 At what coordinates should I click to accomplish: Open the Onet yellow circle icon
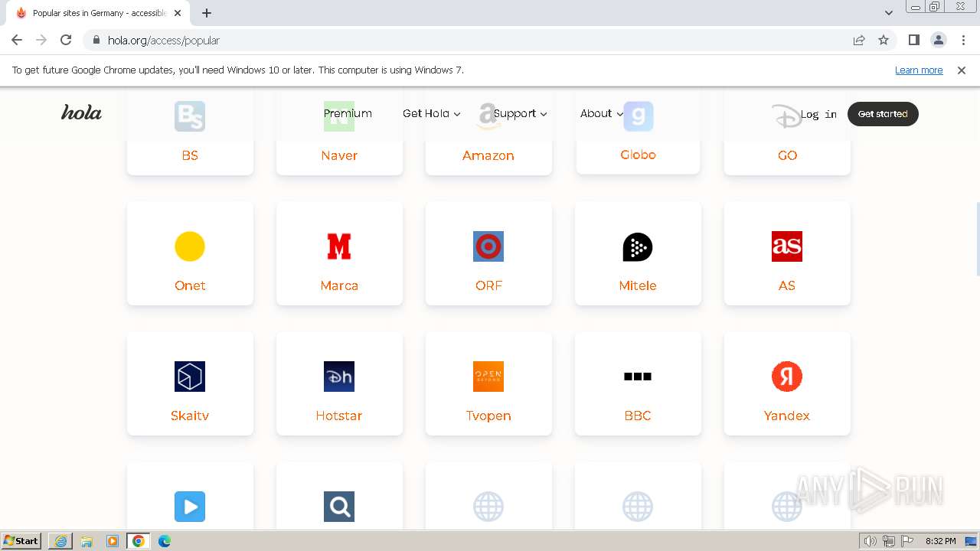coord(190,246)
